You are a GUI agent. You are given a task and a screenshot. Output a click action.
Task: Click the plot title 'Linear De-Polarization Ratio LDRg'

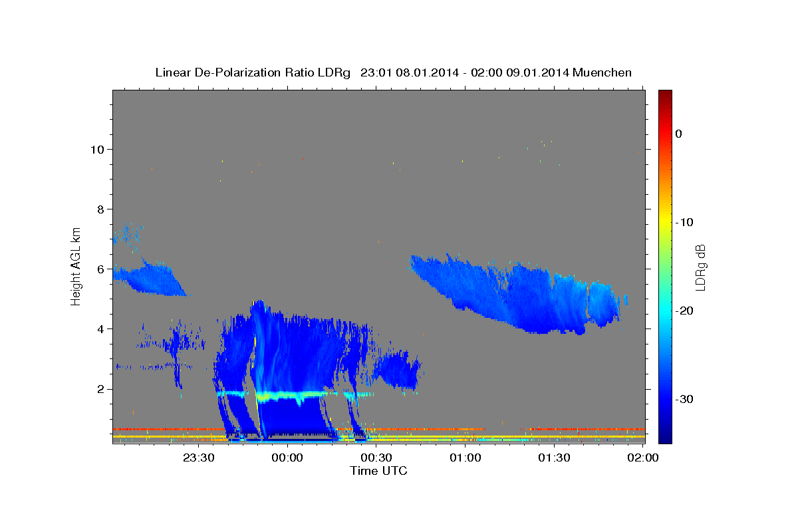coord(252,72)
